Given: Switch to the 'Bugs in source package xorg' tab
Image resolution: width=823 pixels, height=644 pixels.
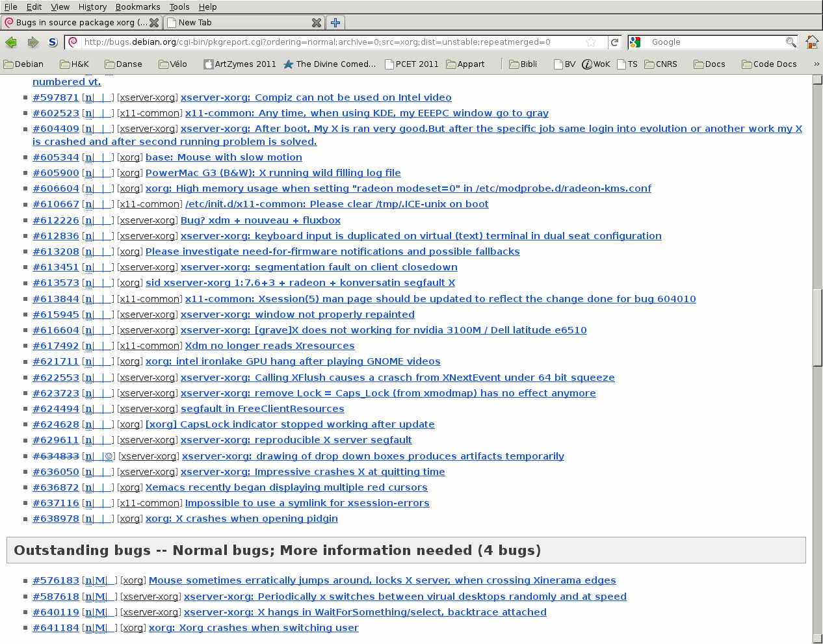Looking at the screenshot, I should pyautogui.click(x=81, y=23).
